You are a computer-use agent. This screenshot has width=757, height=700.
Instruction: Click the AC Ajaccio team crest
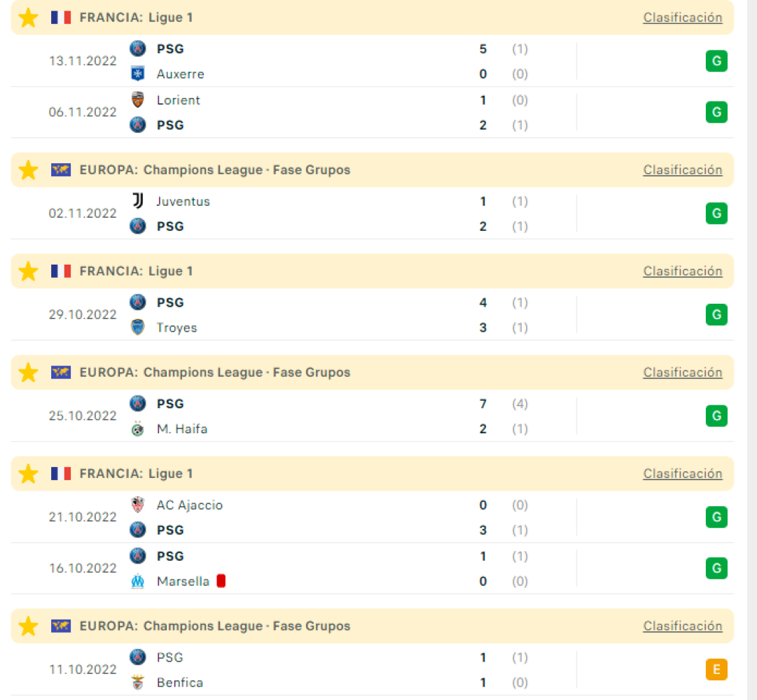point(137,505)
